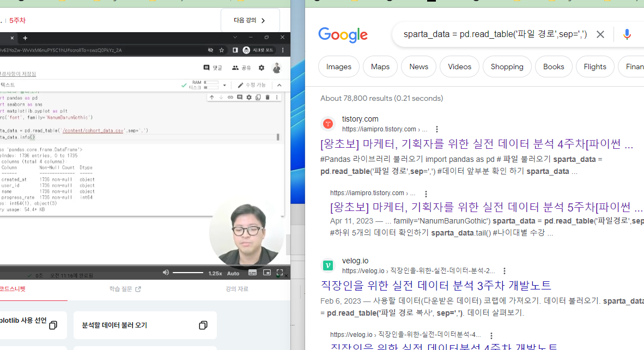Click the notebook vertical scrollbar
Image resolution: width=644 pixels, height=350 pixels.
click(x=278, y=137)
